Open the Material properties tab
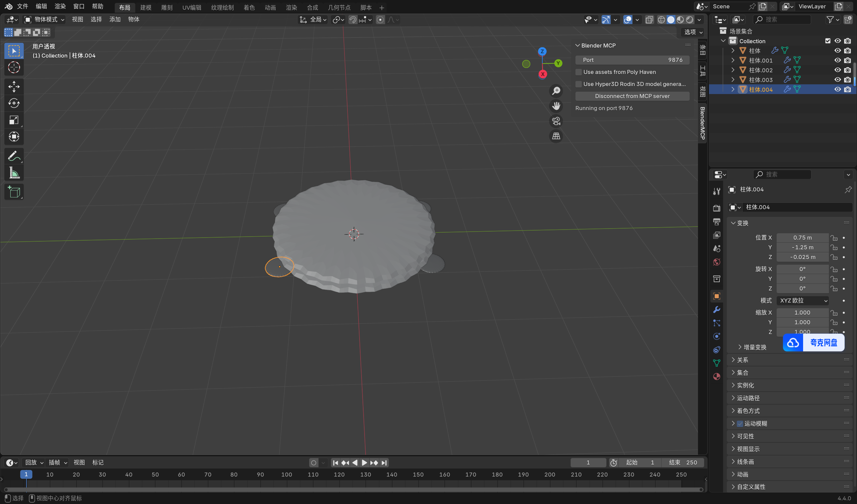857x504 pixels. [x=716, y=376]
